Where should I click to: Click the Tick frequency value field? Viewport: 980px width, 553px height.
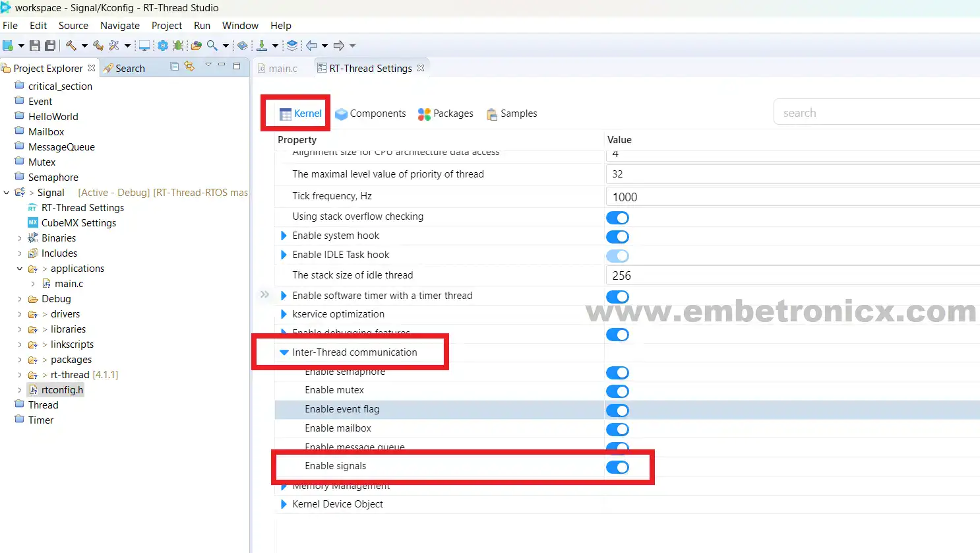click(793, 197)
